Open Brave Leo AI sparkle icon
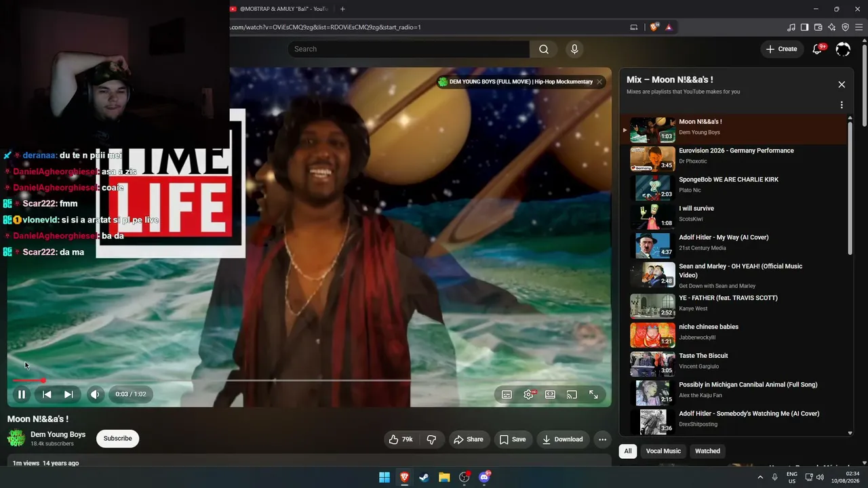868x488 pixels. click(832, 27)
